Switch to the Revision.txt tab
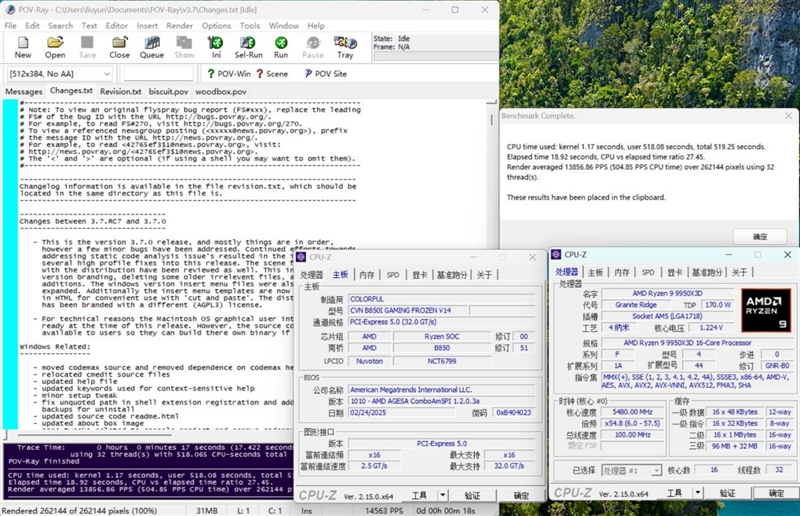 120,91
